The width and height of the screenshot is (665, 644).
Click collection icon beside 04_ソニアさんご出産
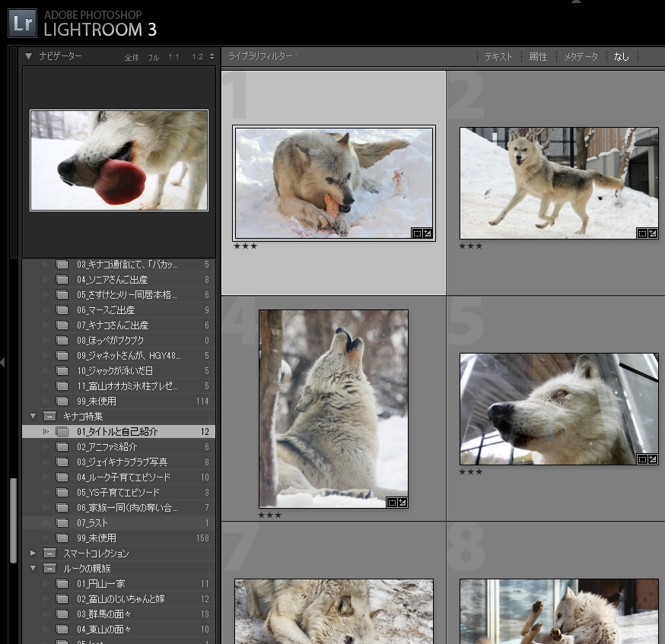click(62, 280)
